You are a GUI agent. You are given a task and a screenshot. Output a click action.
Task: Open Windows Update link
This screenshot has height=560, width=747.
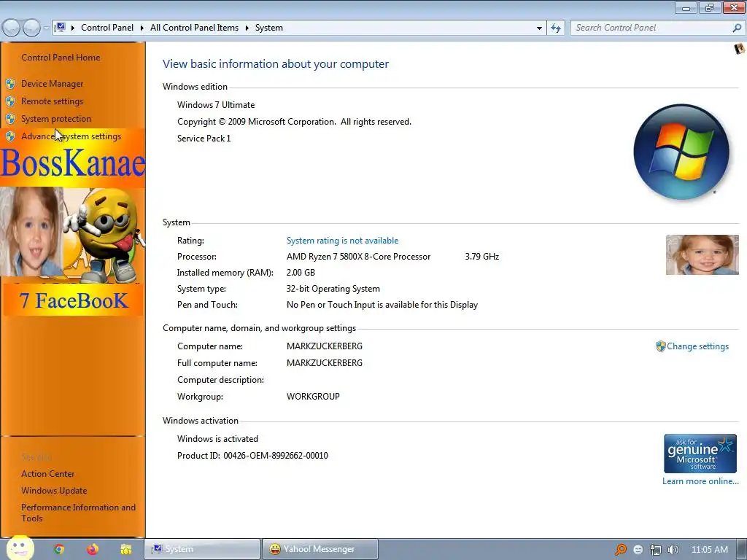point(54,491)
